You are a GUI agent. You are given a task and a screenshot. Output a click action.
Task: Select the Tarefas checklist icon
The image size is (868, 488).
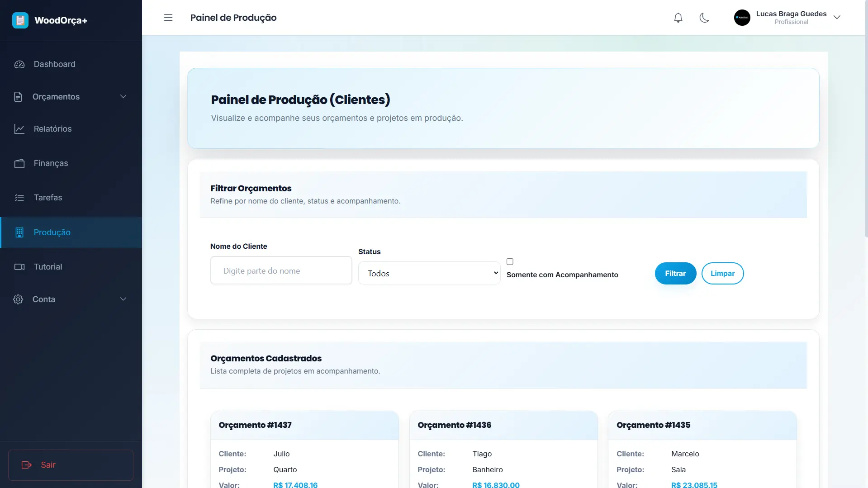[x=19, y=198]
